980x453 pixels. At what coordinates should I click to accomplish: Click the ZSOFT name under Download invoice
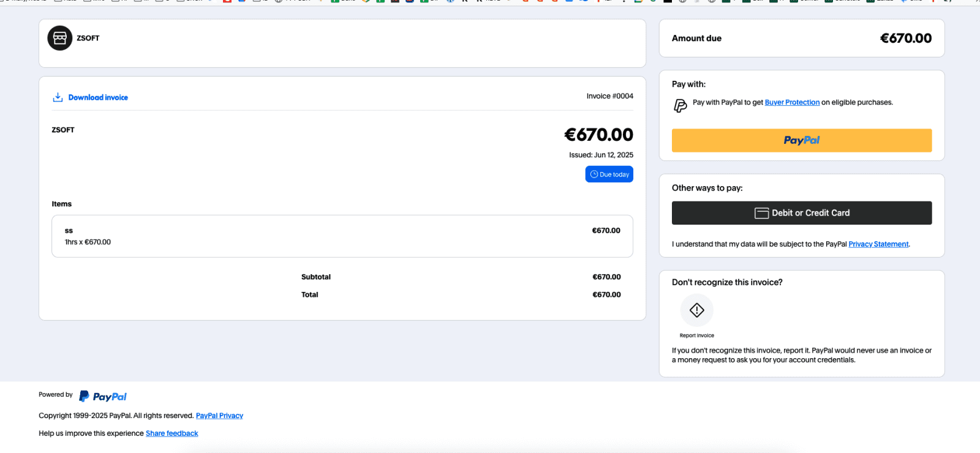63,130
